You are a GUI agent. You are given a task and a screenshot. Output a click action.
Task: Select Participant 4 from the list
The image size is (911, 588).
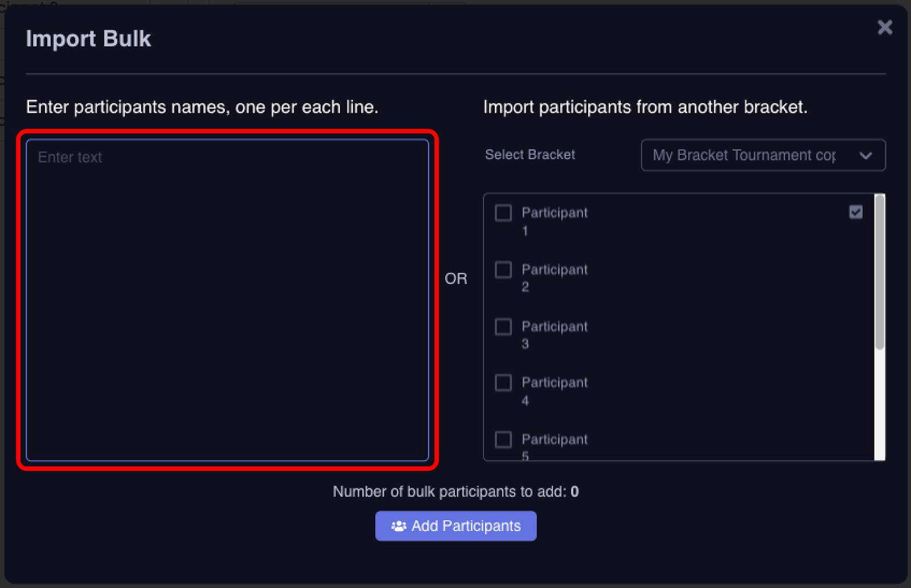pyautogui.click(x=503, y=383)
